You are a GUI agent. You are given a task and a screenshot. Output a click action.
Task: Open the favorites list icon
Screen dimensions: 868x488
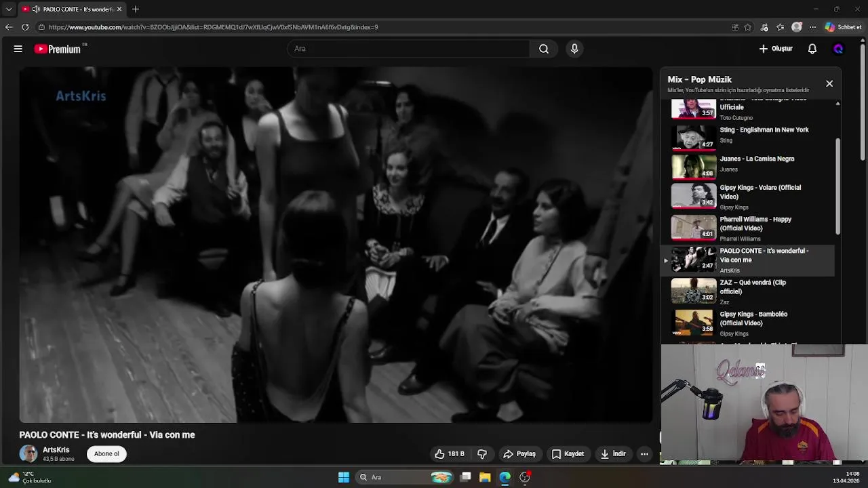[781, 27]
